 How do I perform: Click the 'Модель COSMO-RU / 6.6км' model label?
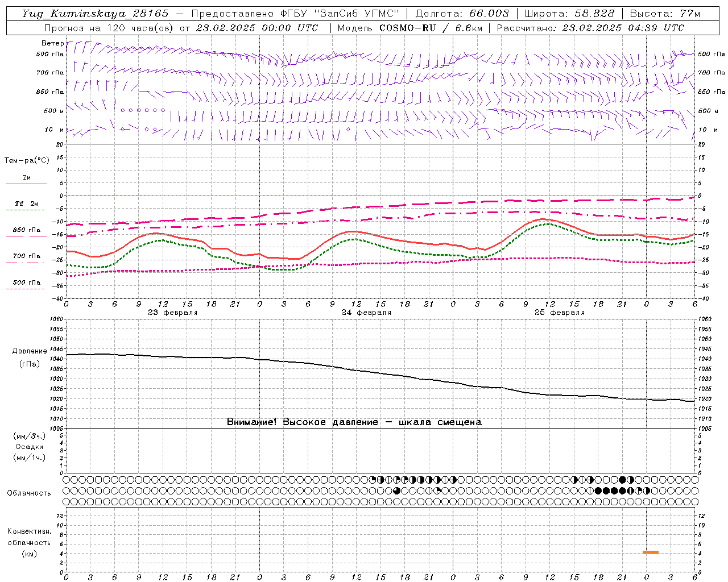(x=409, y=28)
